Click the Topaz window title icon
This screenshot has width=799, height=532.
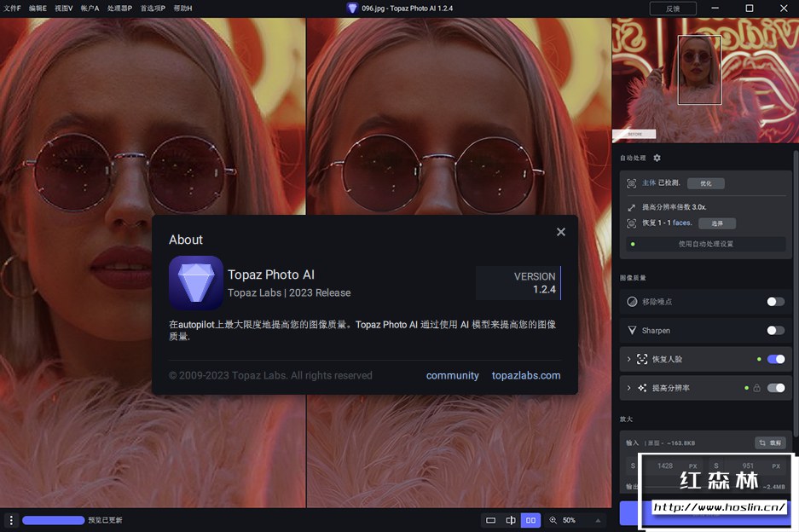352,9
